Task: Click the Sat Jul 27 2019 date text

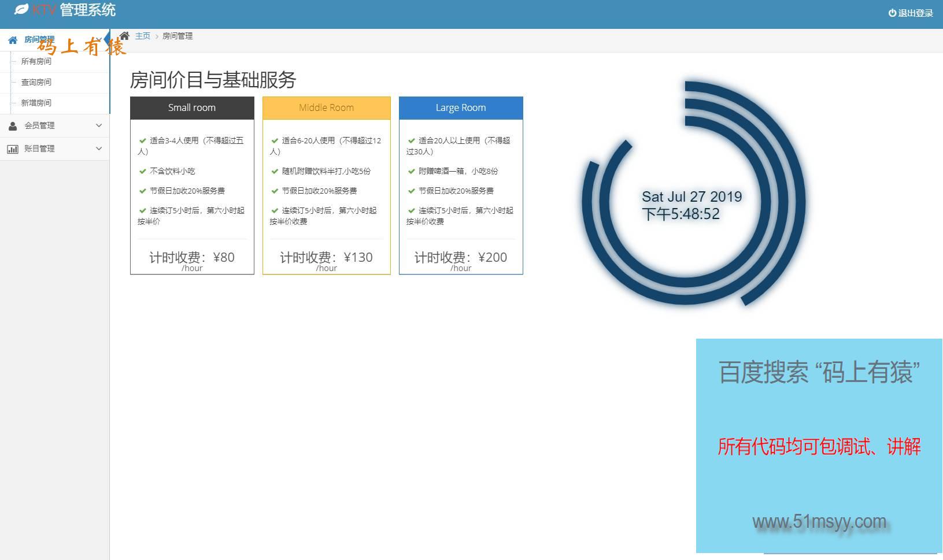Action: 691,196
